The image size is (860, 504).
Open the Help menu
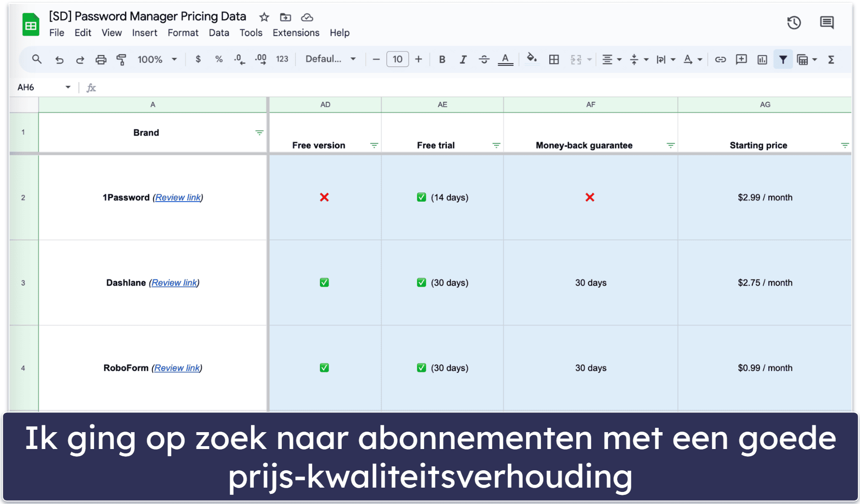340,33
